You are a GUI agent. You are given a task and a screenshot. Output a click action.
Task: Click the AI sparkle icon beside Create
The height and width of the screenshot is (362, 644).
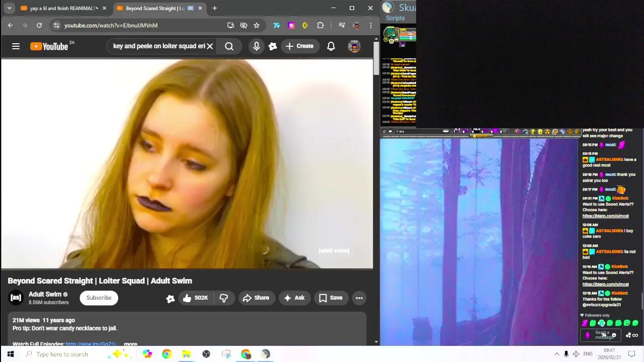(x=273, y=46)
